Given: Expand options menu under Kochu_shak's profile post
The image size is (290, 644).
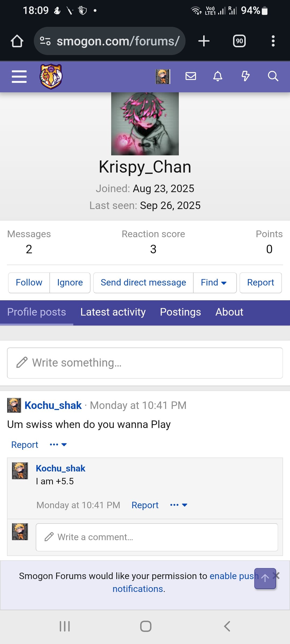Looking at the screenshot, I should (x=58, y=445).
